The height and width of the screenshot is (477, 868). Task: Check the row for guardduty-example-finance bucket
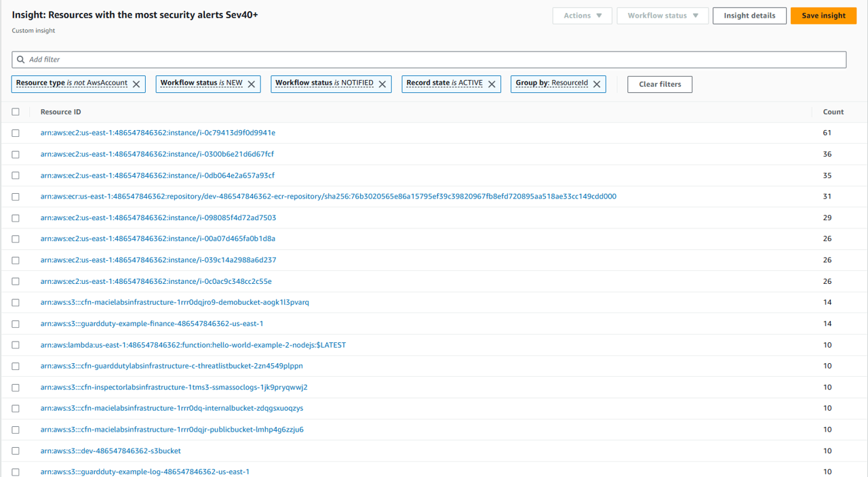point(16,324)
